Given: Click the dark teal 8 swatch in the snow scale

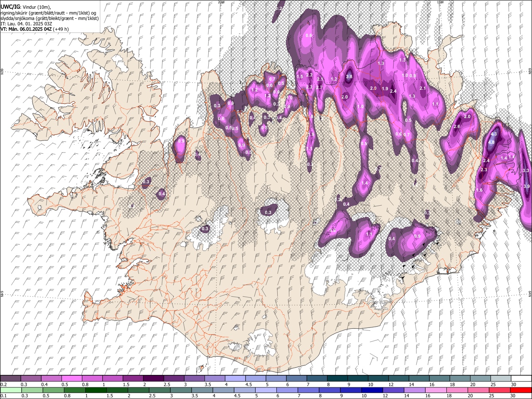Looking at the screenshot, I should pyautogui.click(x=337, y=379).
